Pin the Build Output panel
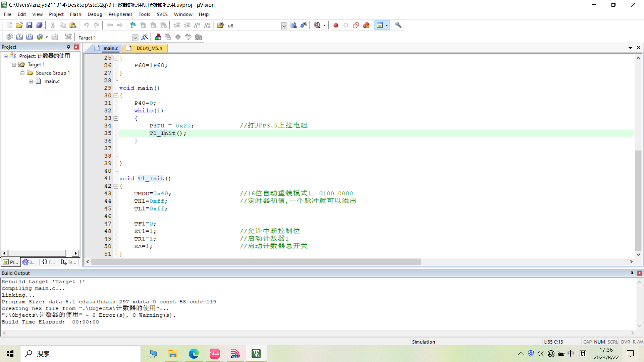 632,273
